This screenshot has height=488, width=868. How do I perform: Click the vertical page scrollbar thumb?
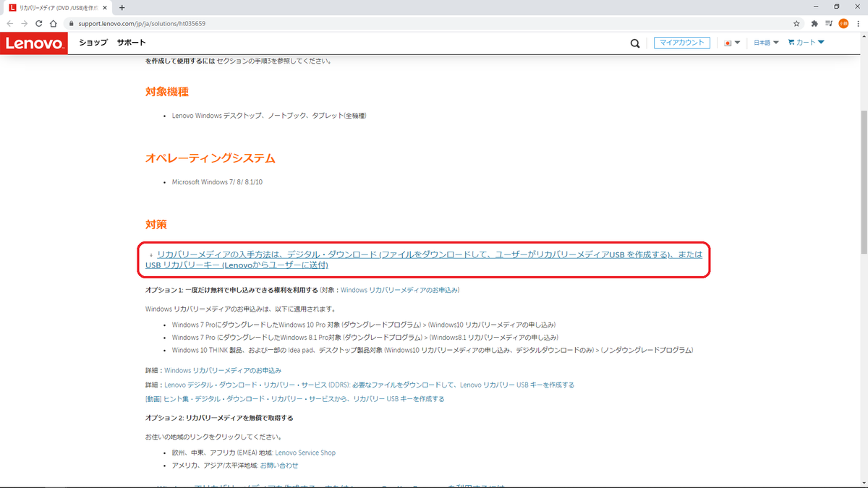click(x=863, y=181)
